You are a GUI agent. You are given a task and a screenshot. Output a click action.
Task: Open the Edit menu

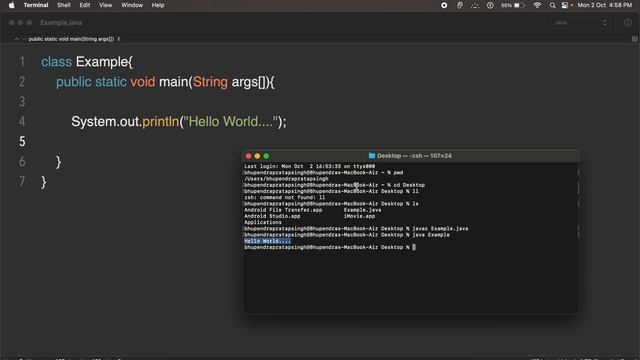click(84, 5)
